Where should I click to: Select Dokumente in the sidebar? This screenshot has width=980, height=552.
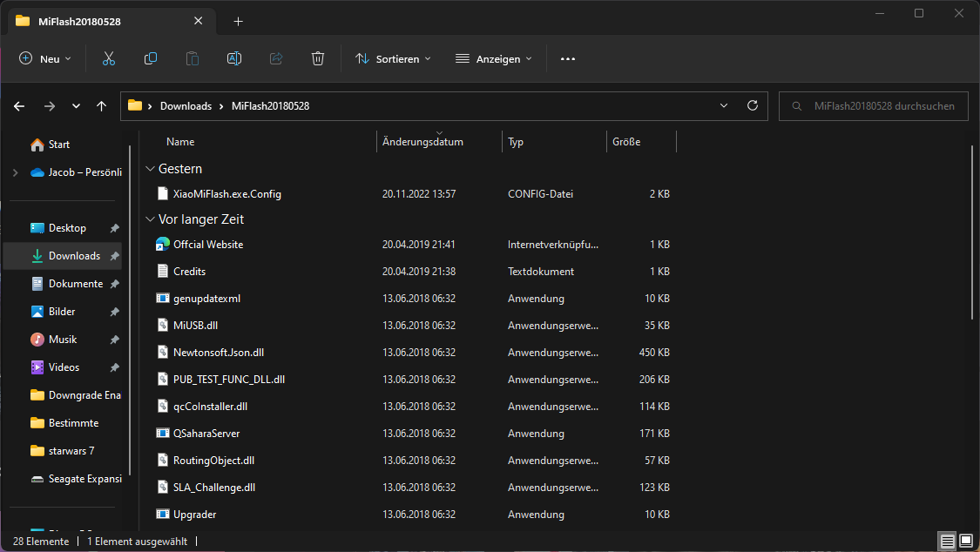pyautogui.click(x=75, y=284)
